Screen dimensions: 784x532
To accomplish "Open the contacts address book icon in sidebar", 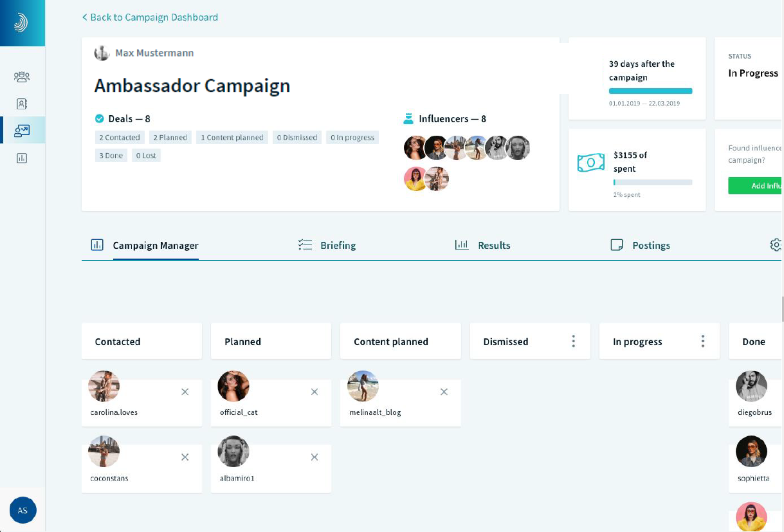I will pos(22,104).
